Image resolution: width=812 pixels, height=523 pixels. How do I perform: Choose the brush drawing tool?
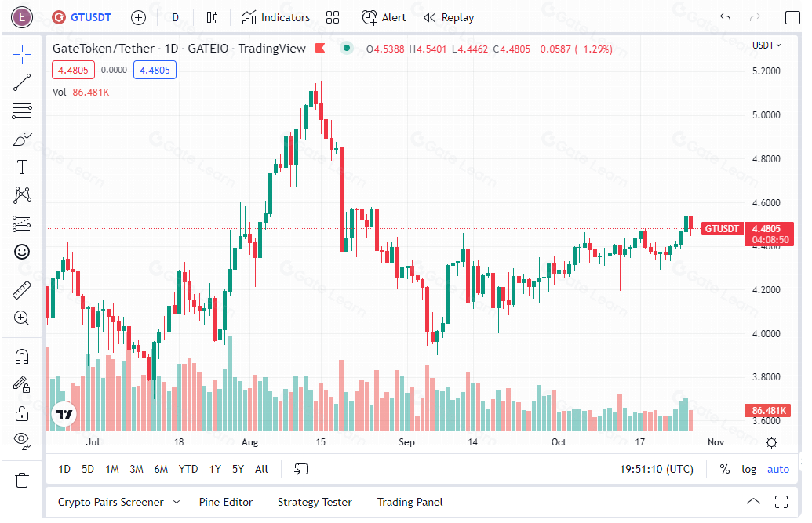pyautogui.click(x=22, y=139)
